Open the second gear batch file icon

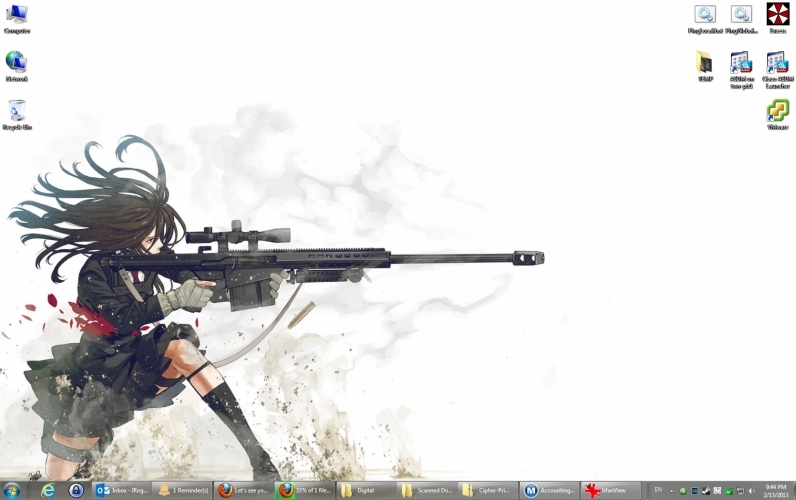(x=741, y=19)
